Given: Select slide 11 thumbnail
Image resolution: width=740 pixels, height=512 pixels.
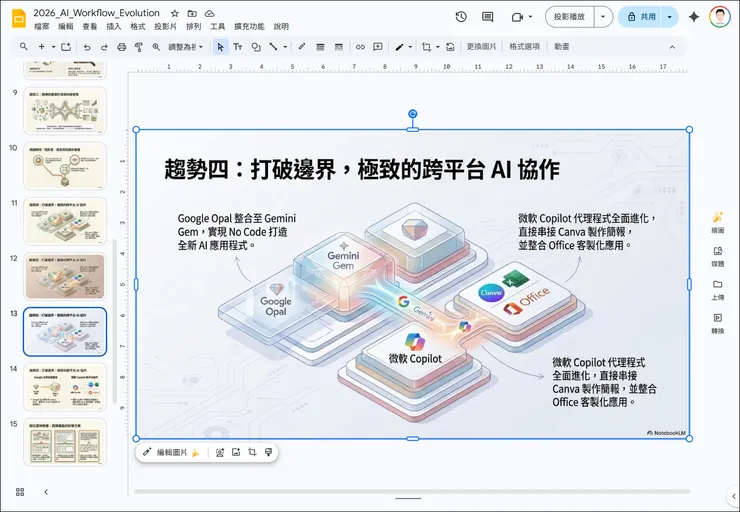Looking at the screenshot, I should [65, 221].
